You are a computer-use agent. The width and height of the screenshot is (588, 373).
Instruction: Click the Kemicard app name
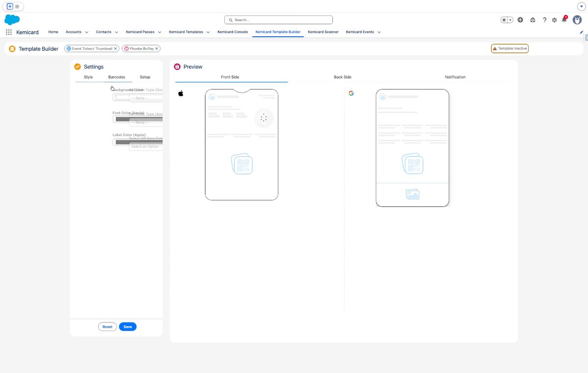click(x=27, y=32)
